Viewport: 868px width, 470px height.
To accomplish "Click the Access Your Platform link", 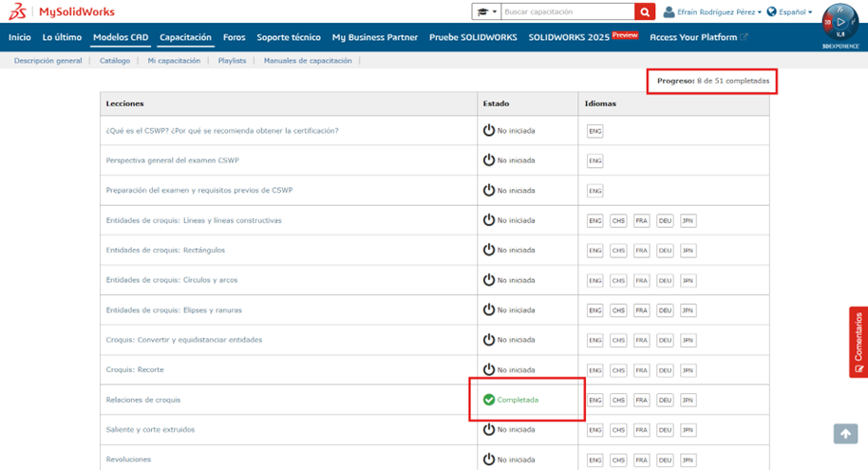I will [x=699, y=37].
